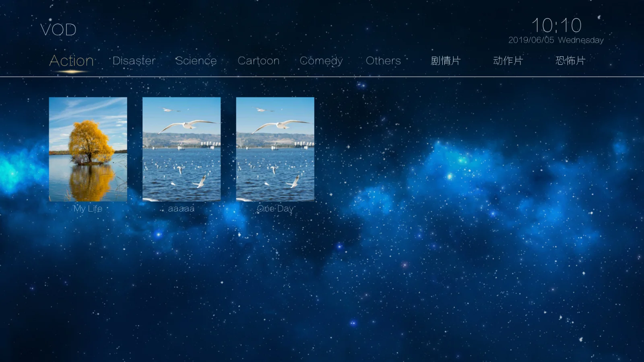Click the My Life title text
Image resolution: width=644 pixels, height=362 pixels.
[88, 209]
